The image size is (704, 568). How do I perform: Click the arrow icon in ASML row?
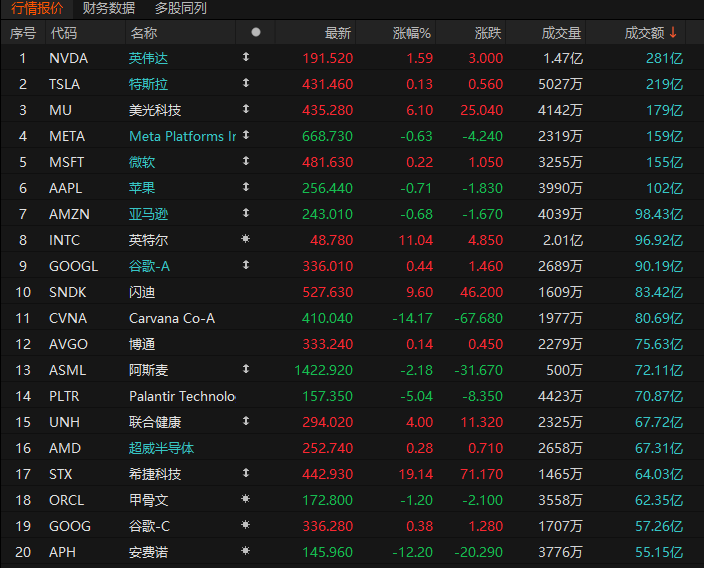[x=246, y=369]
